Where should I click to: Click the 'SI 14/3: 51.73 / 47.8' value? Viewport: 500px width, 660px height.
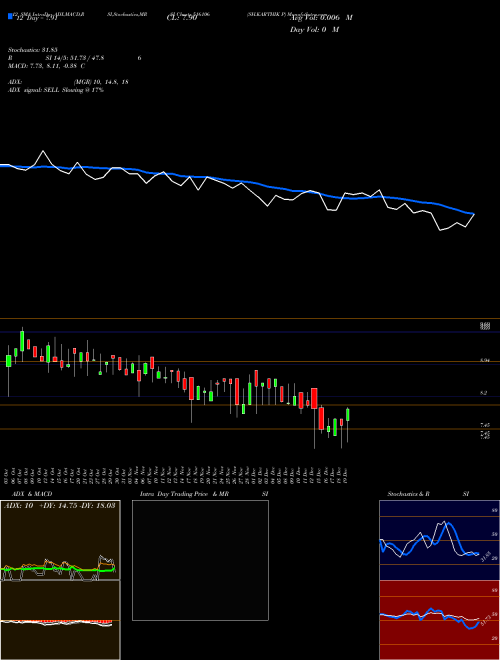75,58
